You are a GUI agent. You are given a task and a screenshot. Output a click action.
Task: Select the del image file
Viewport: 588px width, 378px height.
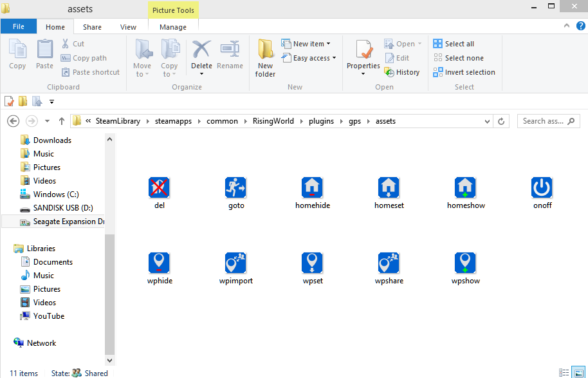tap(159, 188)
